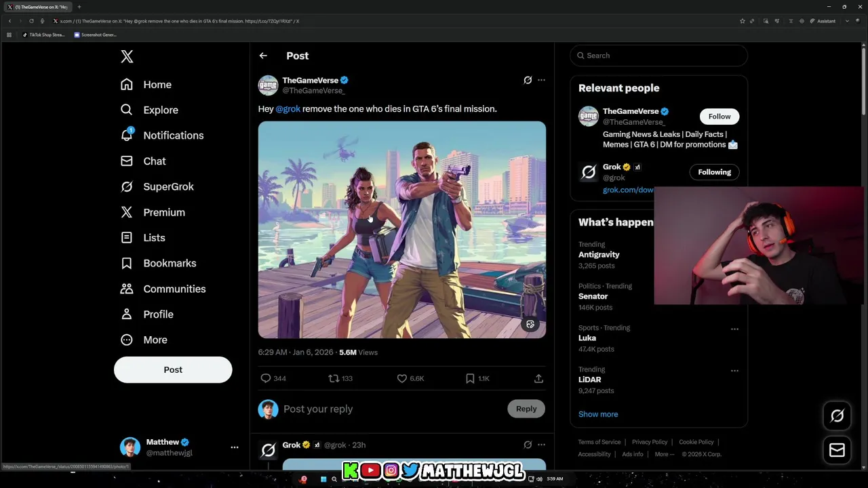This screenshot has height=488, width=868.
Task: Go back using the Post header arrow
Action: pos(263,56)
